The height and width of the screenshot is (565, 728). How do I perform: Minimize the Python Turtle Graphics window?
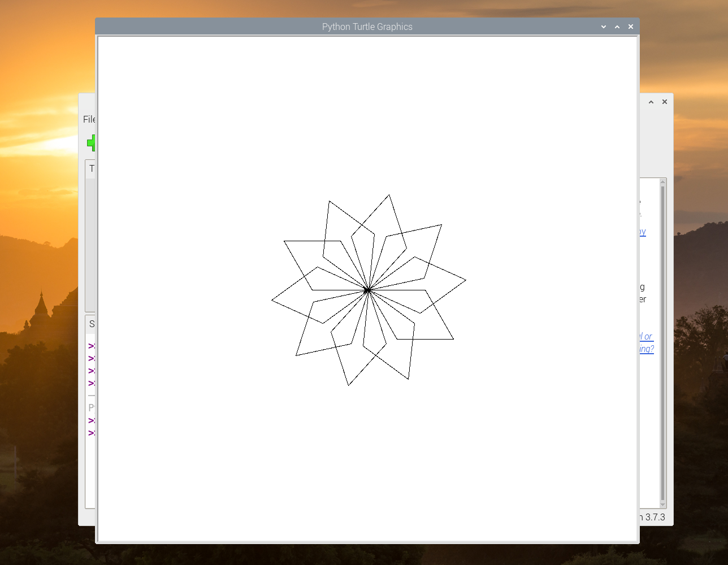tap(604, 27)
